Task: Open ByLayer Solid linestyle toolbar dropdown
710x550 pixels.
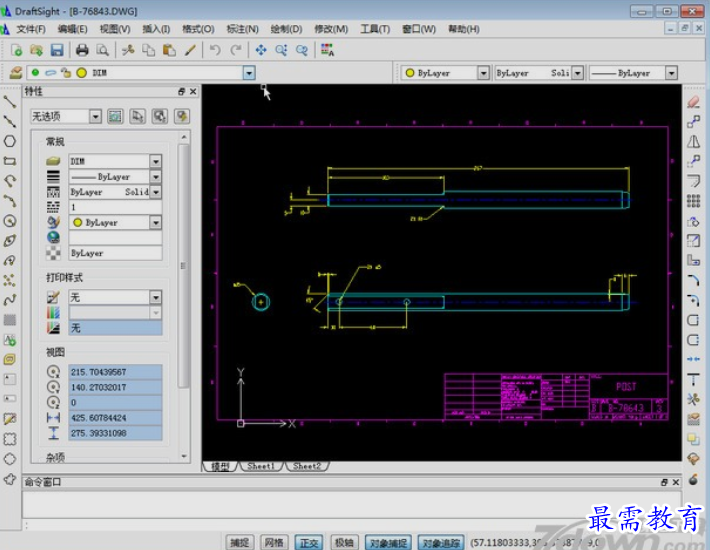Action: [x=577, y=73]
